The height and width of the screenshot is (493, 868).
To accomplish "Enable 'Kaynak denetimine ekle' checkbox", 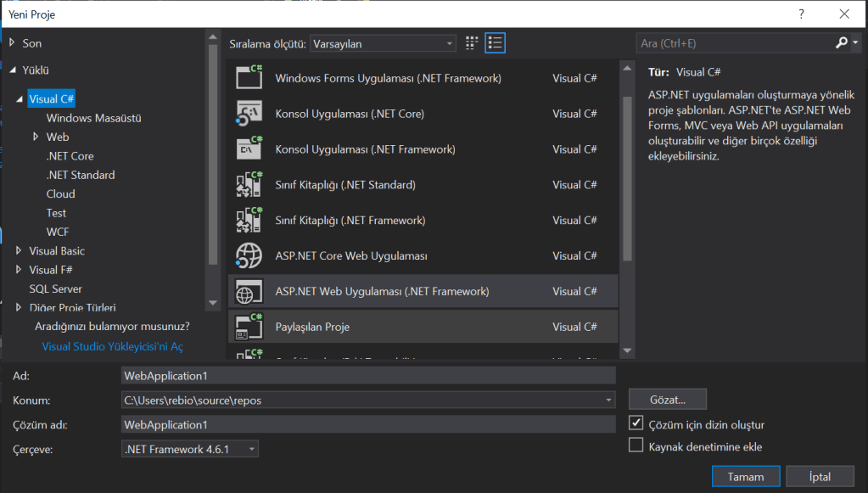I will [636, 445].
